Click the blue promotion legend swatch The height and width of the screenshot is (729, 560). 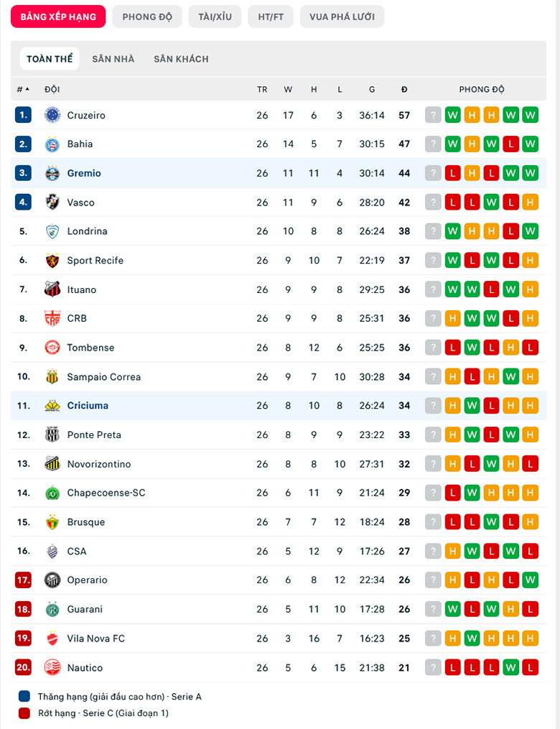[22, 695]
